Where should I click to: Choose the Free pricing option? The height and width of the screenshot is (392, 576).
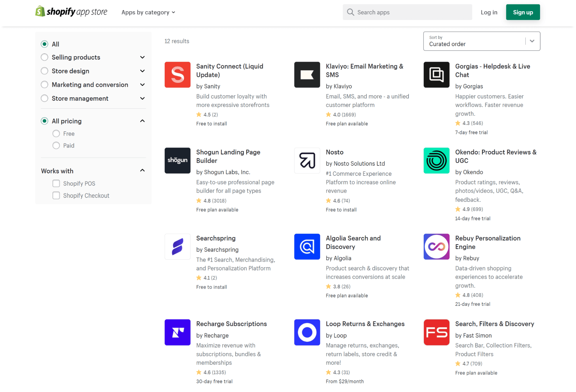[56, 133]
